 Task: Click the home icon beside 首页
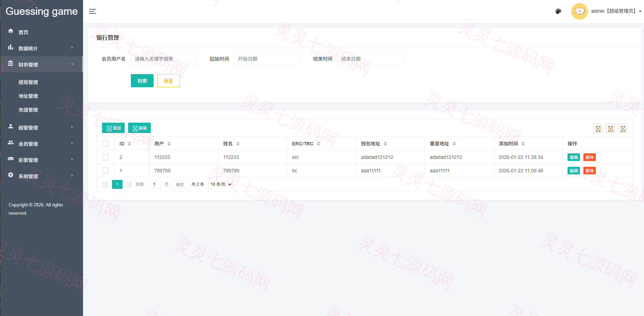click(11, 31)
